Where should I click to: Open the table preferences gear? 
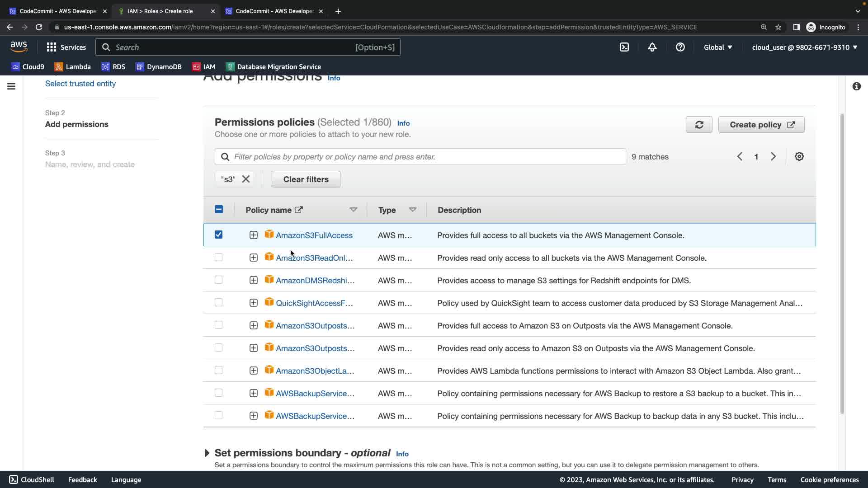(799, 157)
